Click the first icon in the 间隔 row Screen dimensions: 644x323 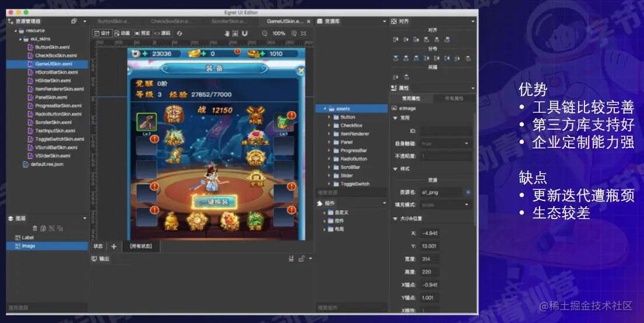pos(395,77)
